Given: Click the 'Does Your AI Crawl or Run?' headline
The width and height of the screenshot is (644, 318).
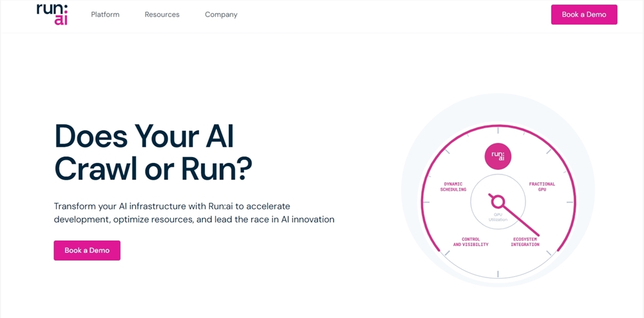Looking at the screenshot, I should [153, 152].
